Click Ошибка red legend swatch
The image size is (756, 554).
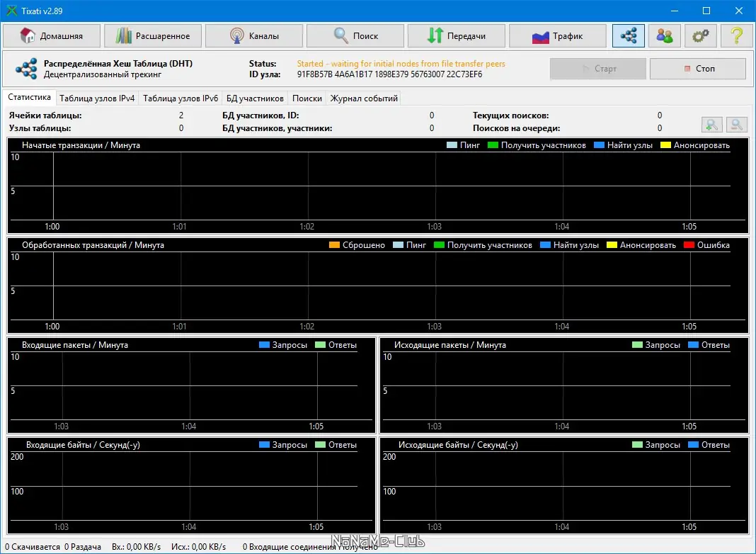click(689, 245)
